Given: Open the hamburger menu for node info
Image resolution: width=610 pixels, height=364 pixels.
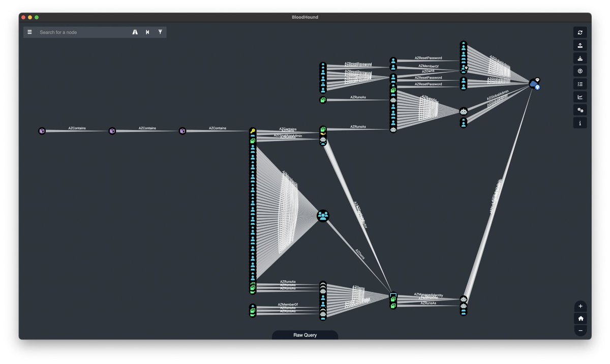Looking at the screenshot, I should point(29,32).
